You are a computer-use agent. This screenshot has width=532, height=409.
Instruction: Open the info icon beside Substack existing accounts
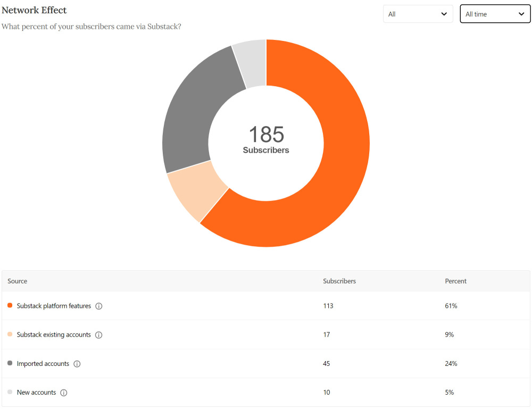pyautogui.click(x=99, y=335)
